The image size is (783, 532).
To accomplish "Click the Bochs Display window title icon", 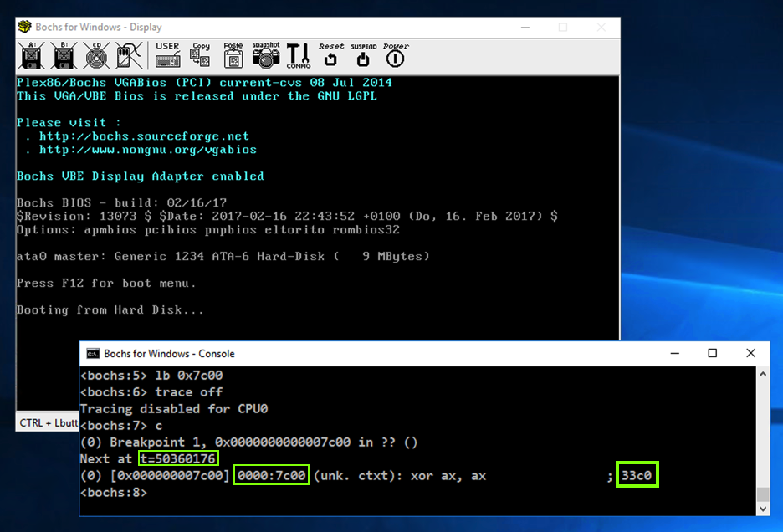I will pyautogui.click(x=24, y=27).
